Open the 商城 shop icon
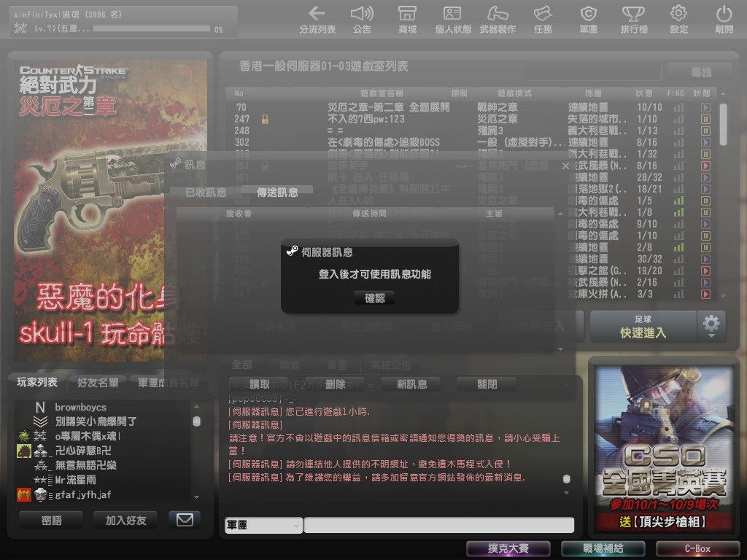Image resolution: width=747 pixels, height=560 pixels. coord(407,19)
